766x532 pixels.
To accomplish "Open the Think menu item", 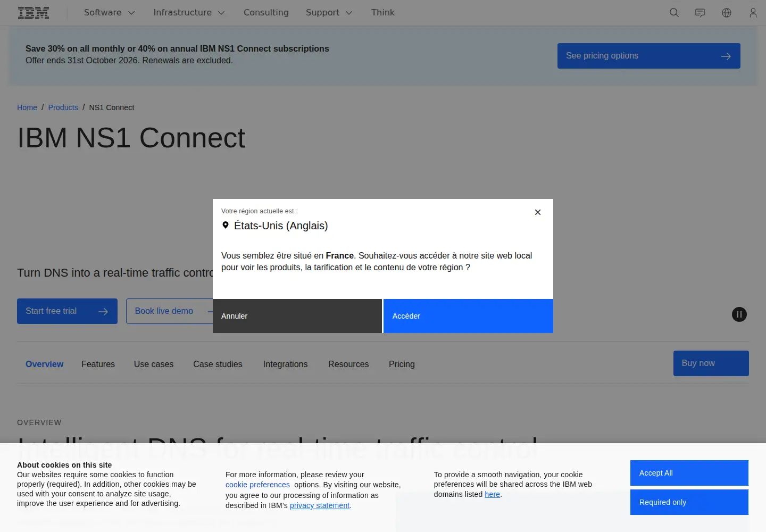I will pyautogui.click(x=383, y=13).
